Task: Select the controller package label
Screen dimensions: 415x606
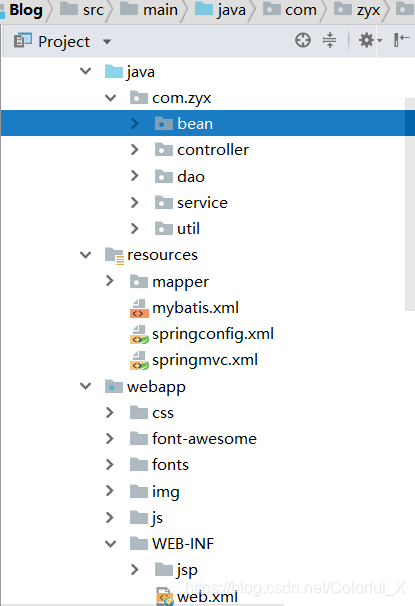Action: click(x=213, y=150)
